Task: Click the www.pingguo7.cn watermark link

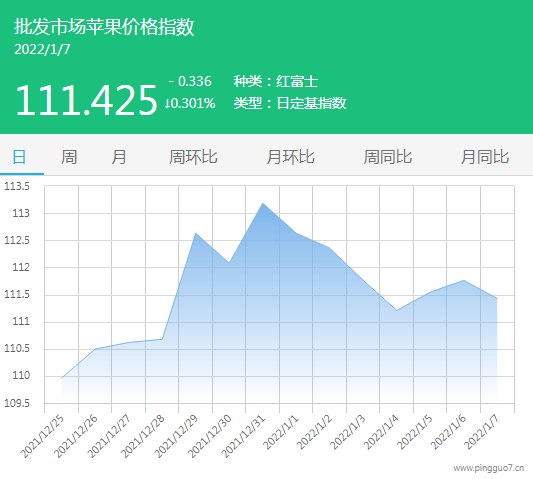Action: (489, 468)
